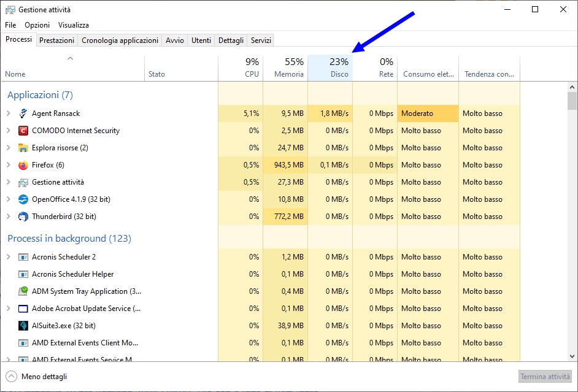
Task: Switch to the Servizi tab
Action: 261,40
